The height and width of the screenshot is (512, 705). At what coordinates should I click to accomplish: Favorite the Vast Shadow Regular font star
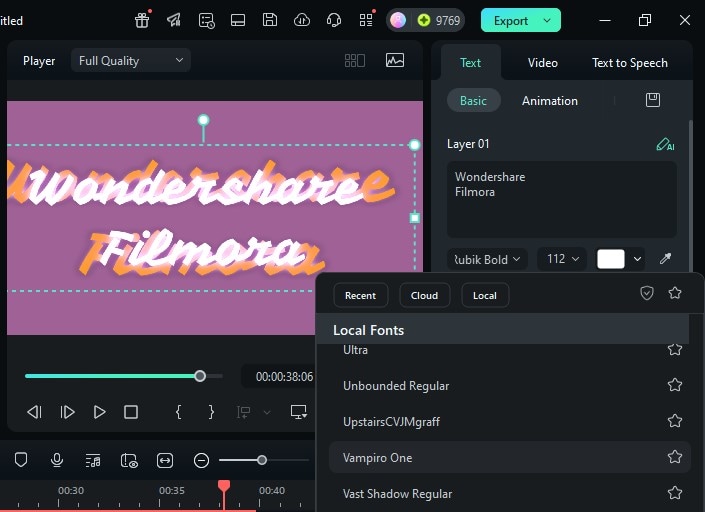point(675,493)
